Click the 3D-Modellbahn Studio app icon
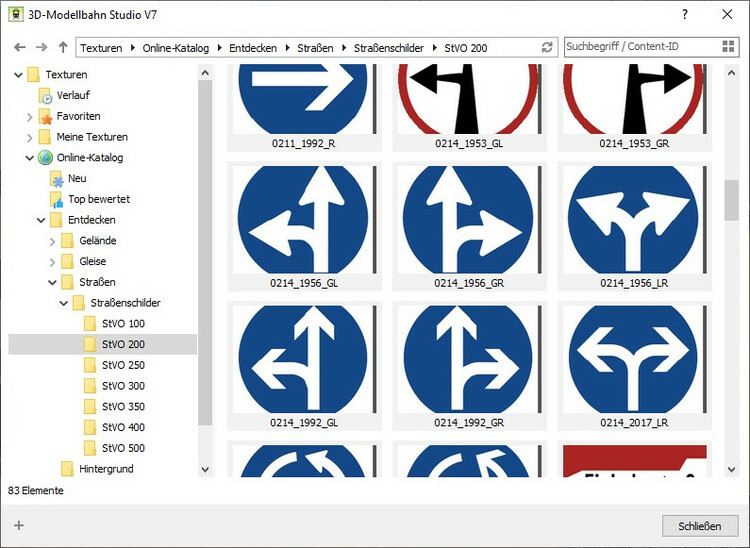 coord(16,14)
